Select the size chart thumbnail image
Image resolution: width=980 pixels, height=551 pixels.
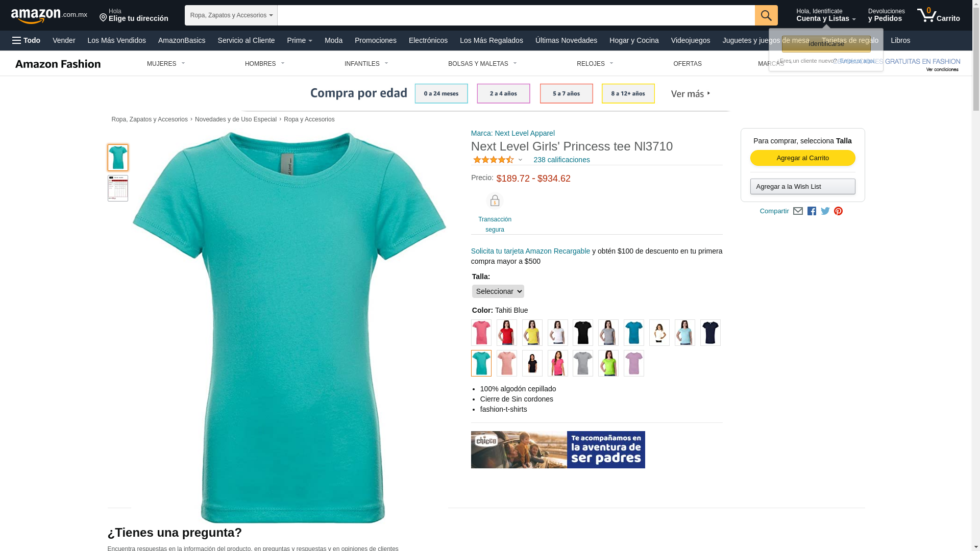click(118, 188)
